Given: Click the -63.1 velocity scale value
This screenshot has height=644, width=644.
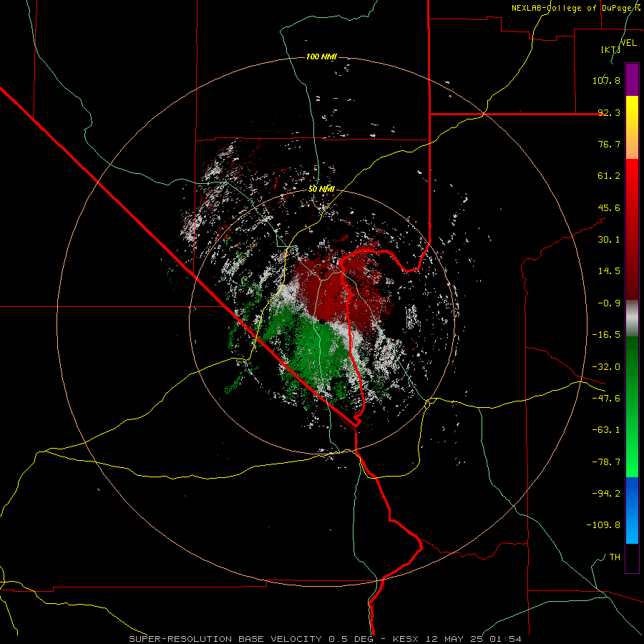Looking at the screenshot, I should tap(606, 430).
